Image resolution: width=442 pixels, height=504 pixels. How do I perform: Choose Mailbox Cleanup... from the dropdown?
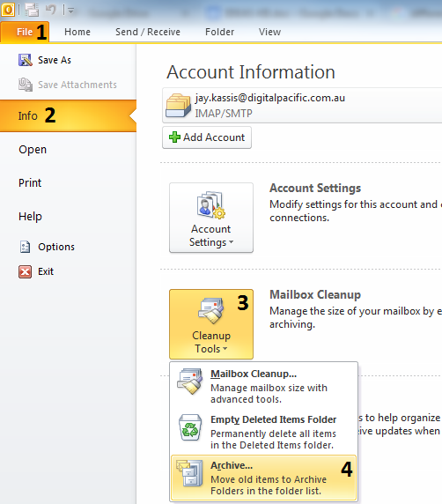[x=264, y=386]
